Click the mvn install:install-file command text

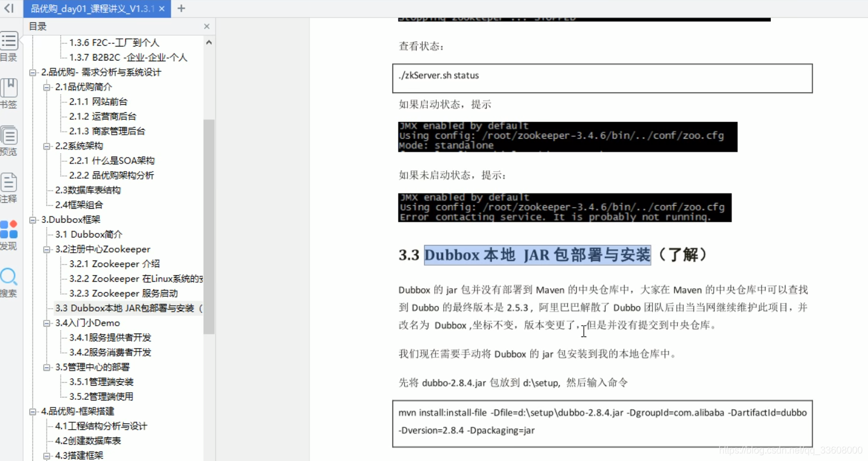[x=603, y=421]
